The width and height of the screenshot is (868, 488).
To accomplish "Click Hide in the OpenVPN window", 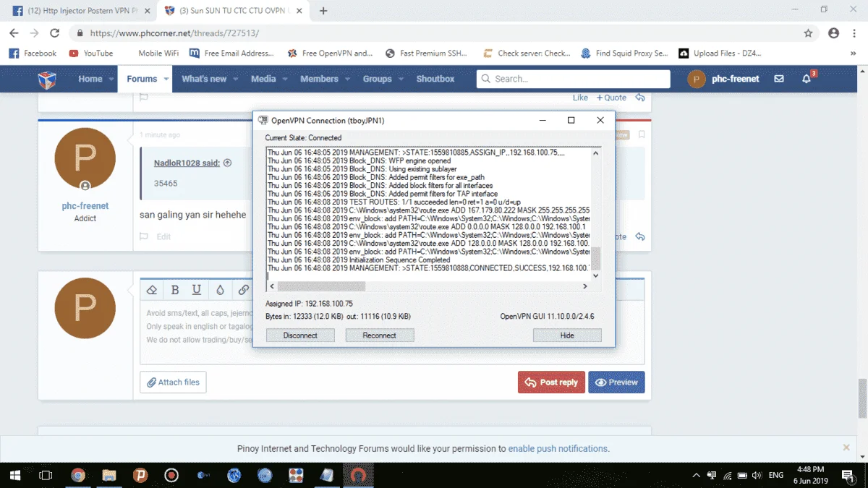I will pos(567,335).
